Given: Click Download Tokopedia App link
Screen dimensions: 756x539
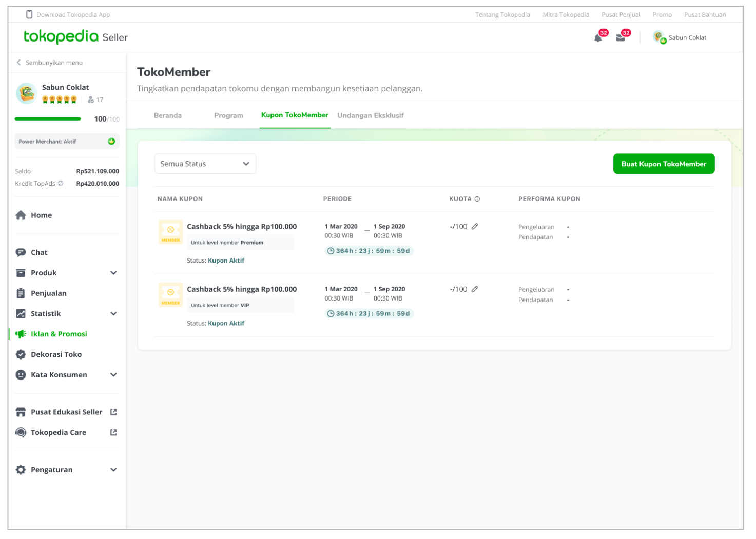Looking at the screenshot, I should click(x=73, y=15).
